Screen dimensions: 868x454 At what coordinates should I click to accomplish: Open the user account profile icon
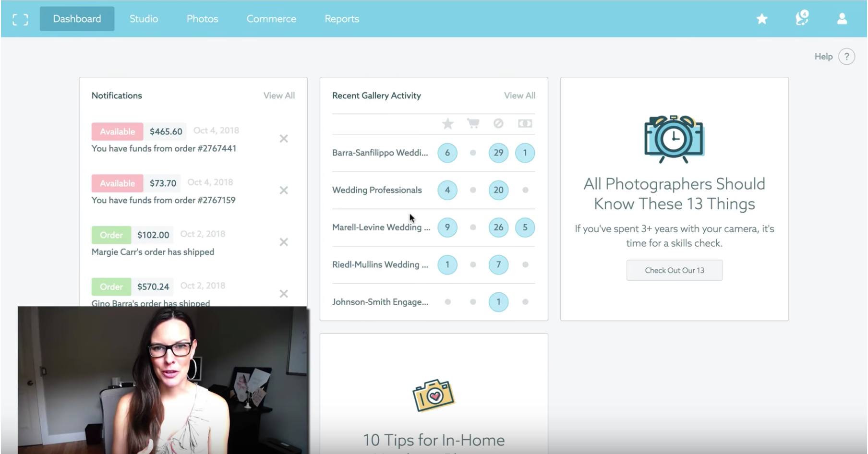tap(842, 19)
